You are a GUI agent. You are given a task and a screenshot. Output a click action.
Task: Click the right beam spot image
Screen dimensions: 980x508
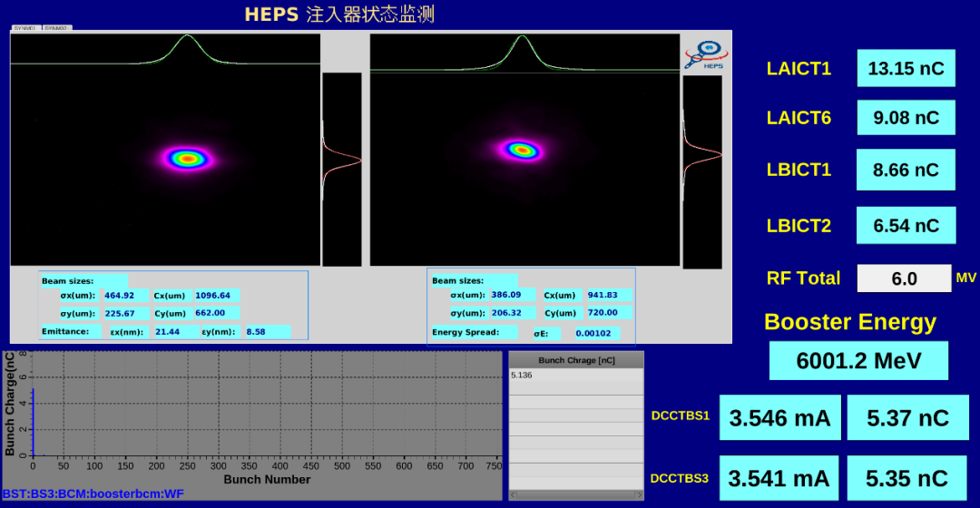pos(521,150)
